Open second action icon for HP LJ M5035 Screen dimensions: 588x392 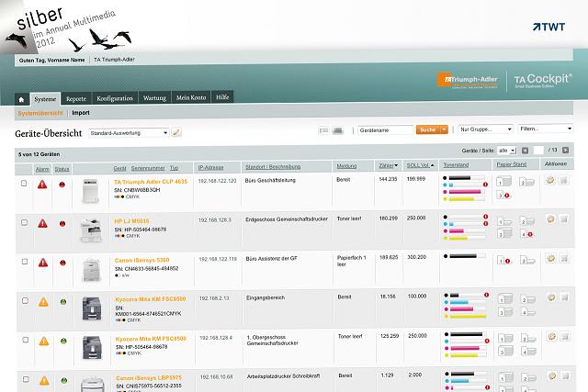(x=563, y=219)
